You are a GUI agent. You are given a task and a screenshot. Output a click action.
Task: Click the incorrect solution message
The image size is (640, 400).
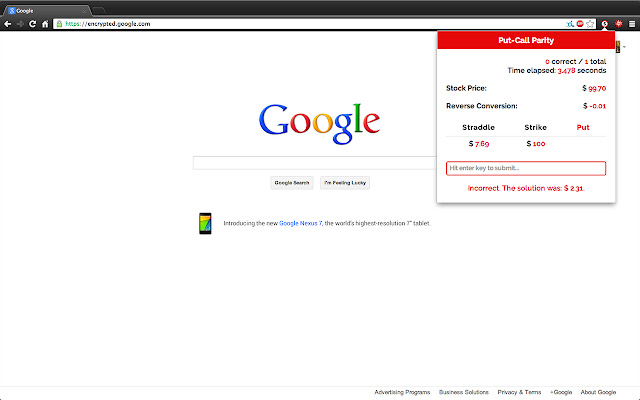(x=526, y=188)
